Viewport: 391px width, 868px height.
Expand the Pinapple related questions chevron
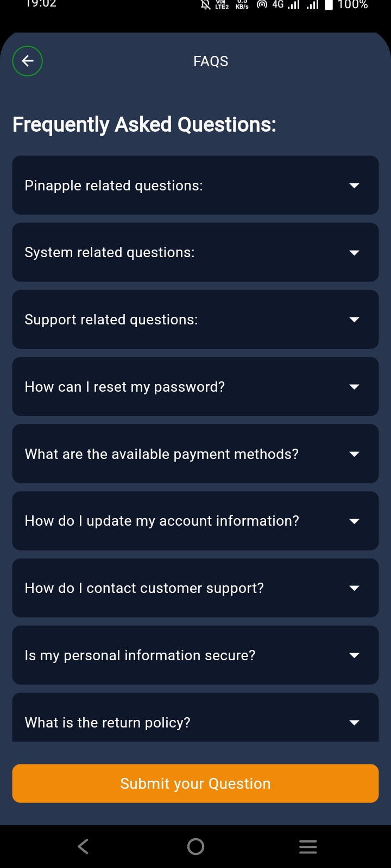click(354, 186)
